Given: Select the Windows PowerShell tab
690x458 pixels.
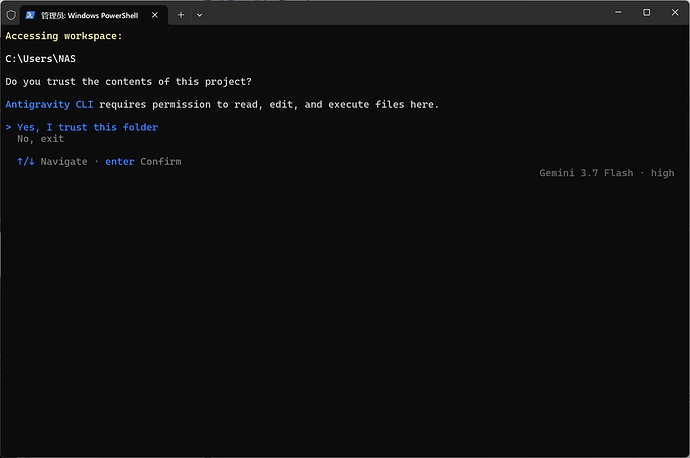Looking at the screenshot, I should tap(94, 15).
